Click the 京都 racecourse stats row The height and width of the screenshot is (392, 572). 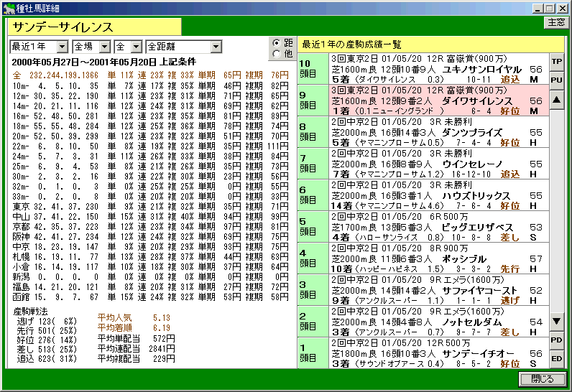pos(150,227)
